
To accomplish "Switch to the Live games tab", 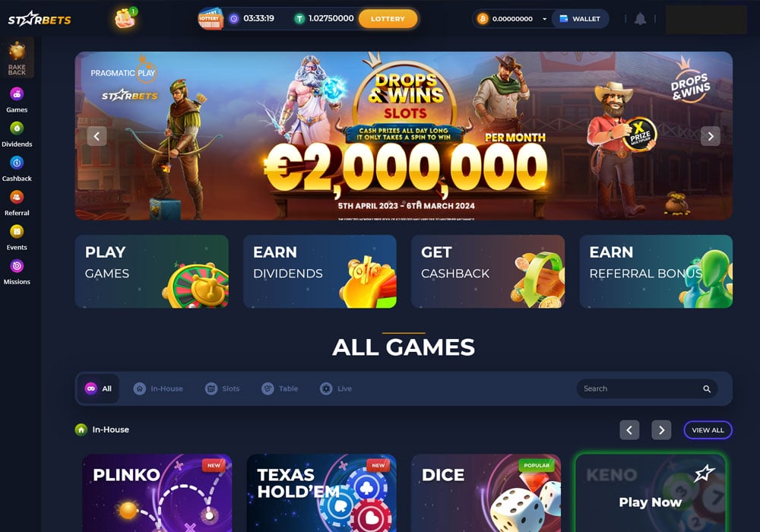I will 336,388.
